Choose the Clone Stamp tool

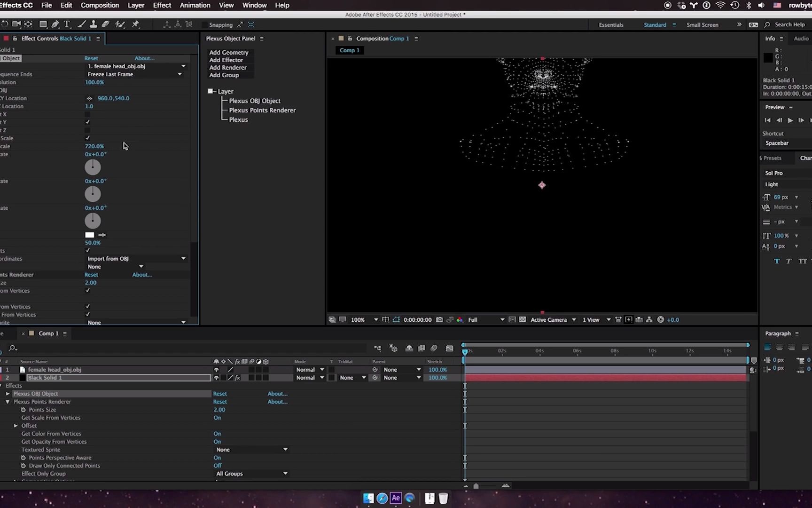coord(94,24)
